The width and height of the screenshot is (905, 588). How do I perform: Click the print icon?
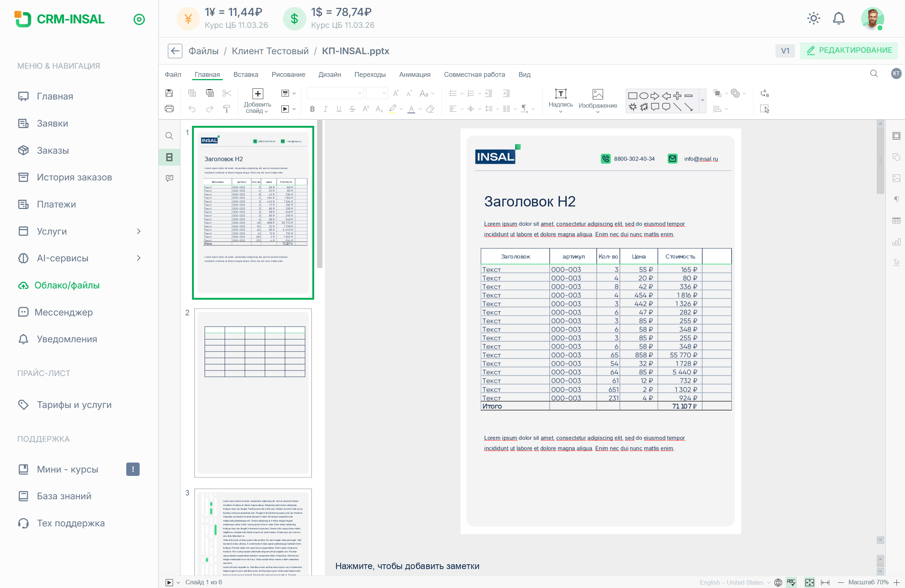coord(169,109)
